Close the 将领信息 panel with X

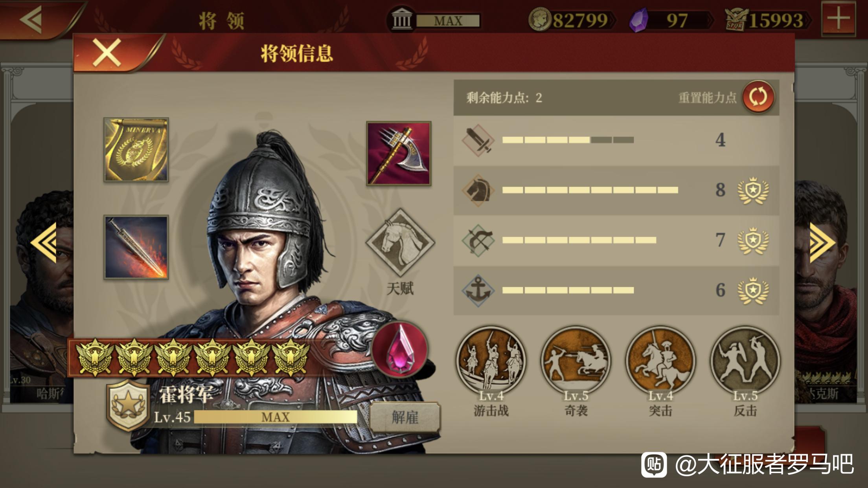(106, 53)
